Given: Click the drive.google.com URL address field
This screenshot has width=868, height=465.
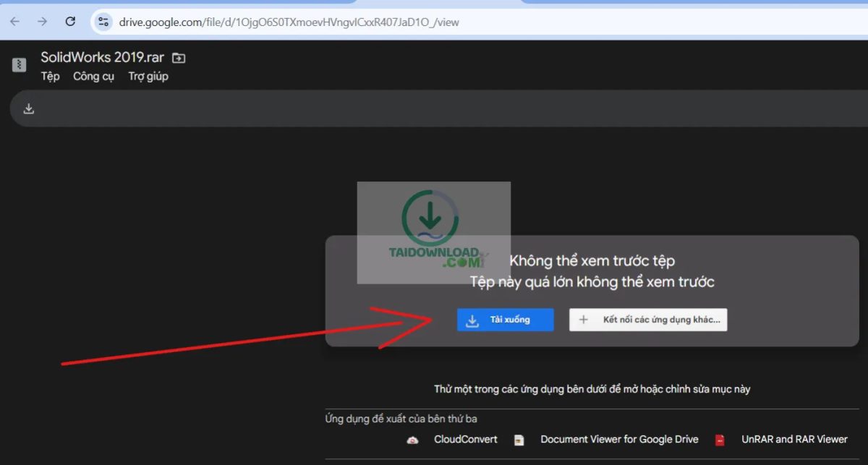Looking at the screenshot, I should [x=289, y=22].
